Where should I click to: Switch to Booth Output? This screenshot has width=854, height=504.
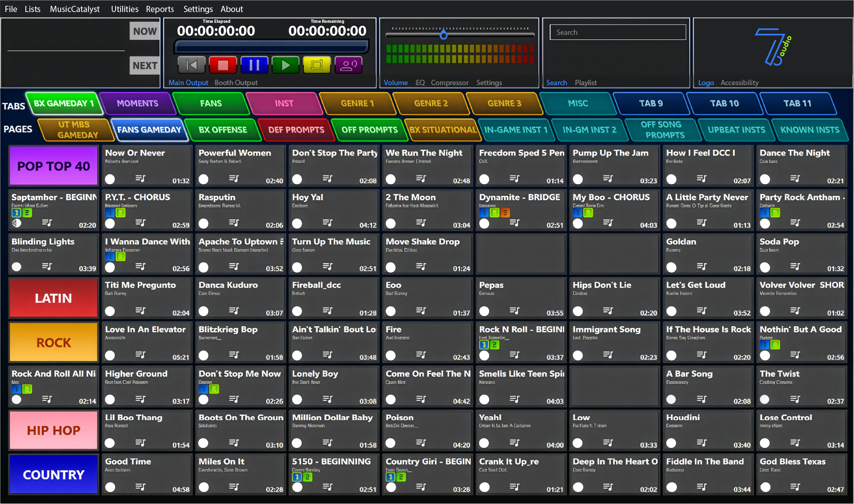pyautogui.click(x=236, y=83)
